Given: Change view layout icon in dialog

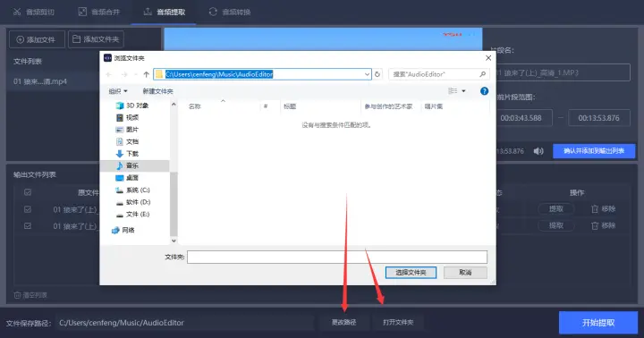Looking at the screenshot, I should coord(453,91).
